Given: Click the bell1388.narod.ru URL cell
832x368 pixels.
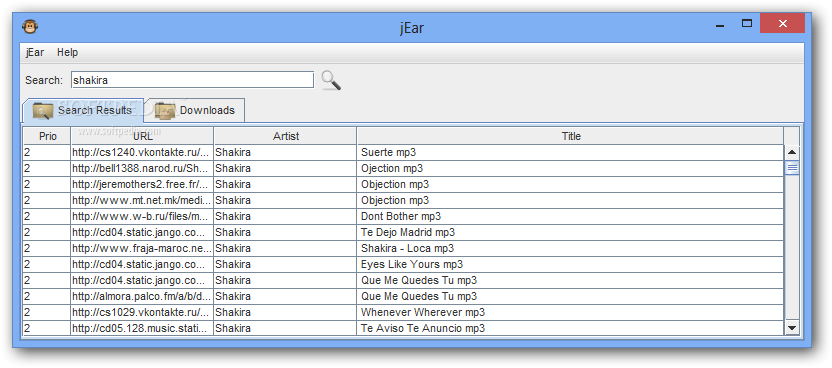Looking at the screenshot, I should point(142,169).
